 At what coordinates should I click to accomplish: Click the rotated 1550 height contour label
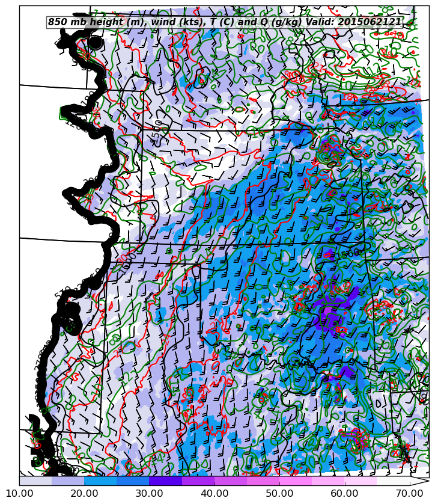[158, 133]
